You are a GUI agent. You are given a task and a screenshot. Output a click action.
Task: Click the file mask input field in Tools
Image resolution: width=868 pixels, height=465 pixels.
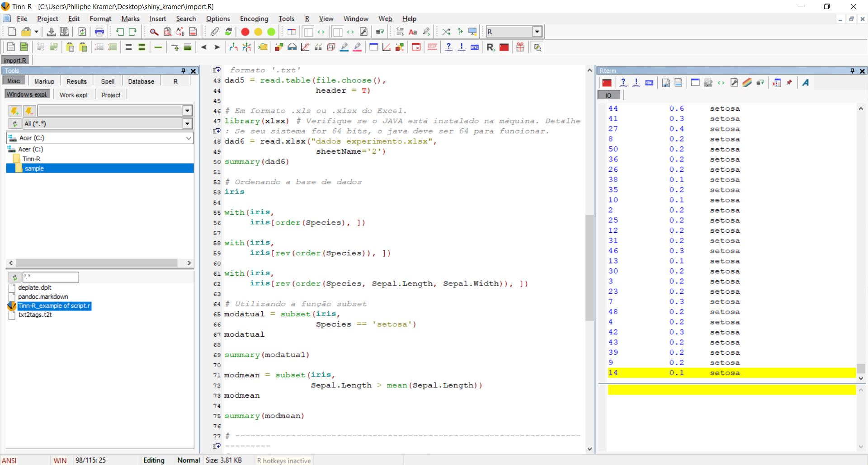[x=51, y=277]
